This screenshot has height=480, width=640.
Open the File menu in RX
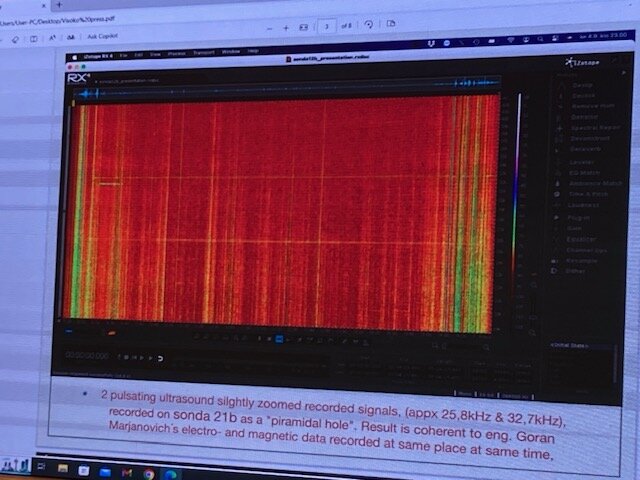[123, 55]
